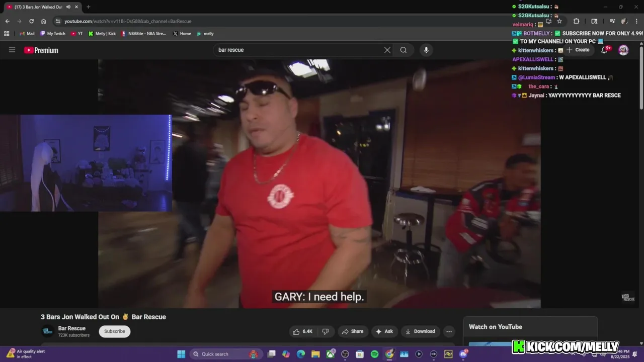
Task: Click the video title text
Action: point(103,317)
